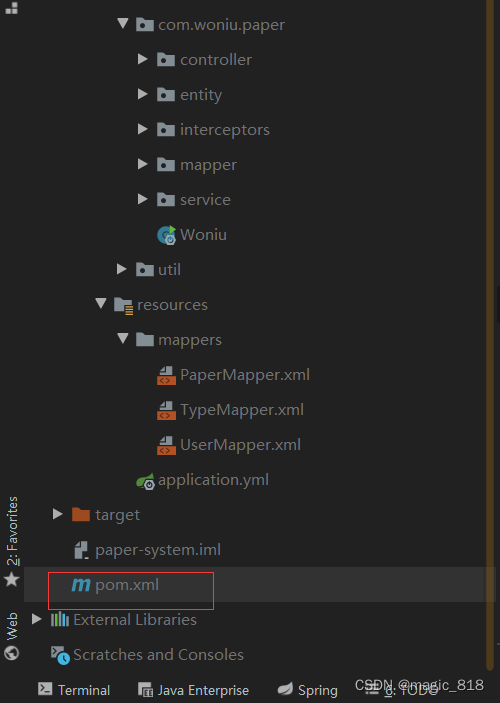Click the Scratches and Consoles icon

pos(60,655)
